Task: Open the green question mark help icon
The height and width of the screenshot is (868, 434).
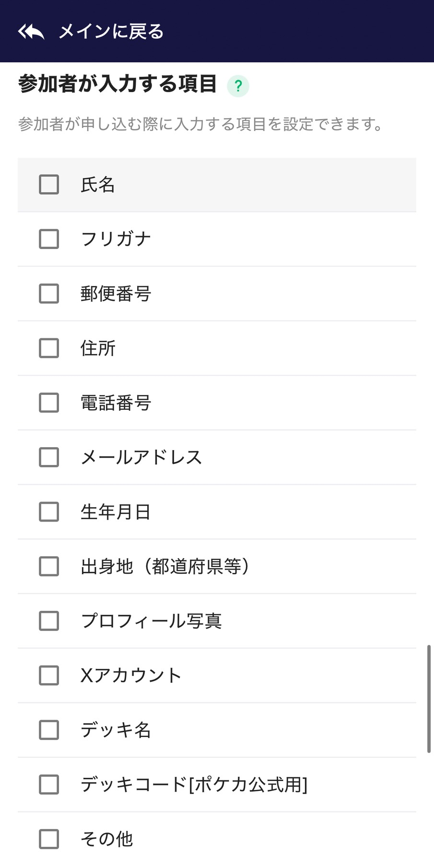Action: (238, 86)
